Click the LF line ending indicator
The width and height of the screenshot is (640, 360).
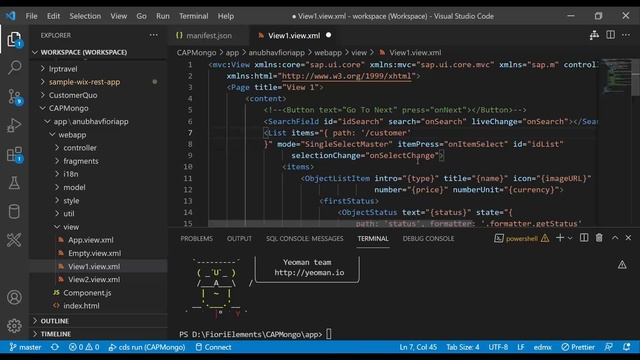[x=520, y=347]
